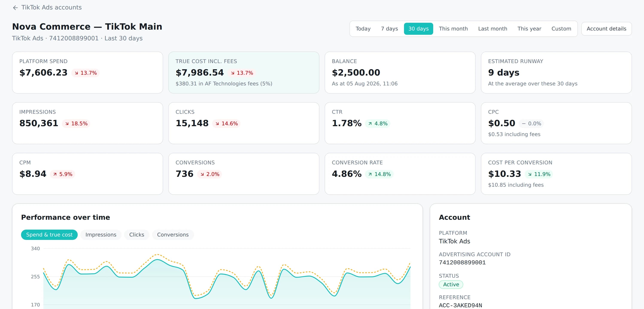The width and height of the screenshot is (644, 309).
Task: Open Account details
Action: [606, 29]
